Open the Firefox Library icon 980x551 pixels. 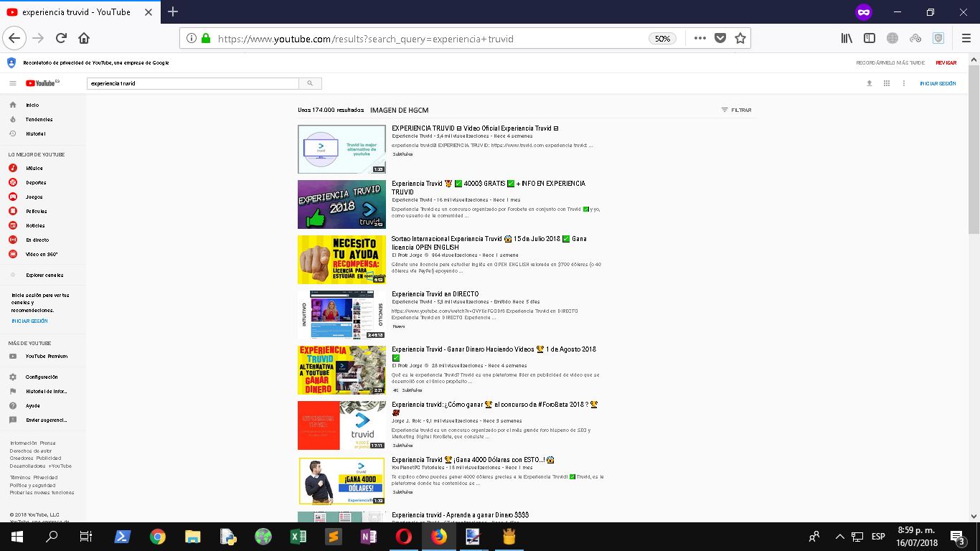pyautogui.click(x=847, y=39)
